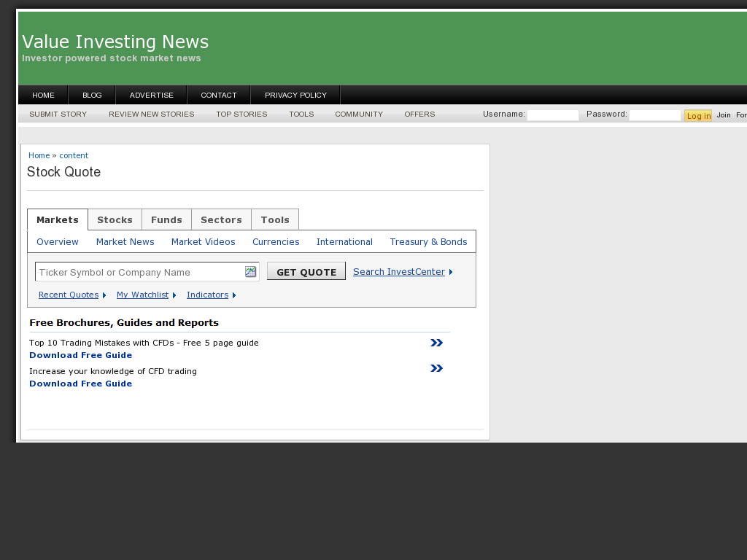747x560 pixels.
Task: Open the Overview sub-tab
Action: point(58,242)
